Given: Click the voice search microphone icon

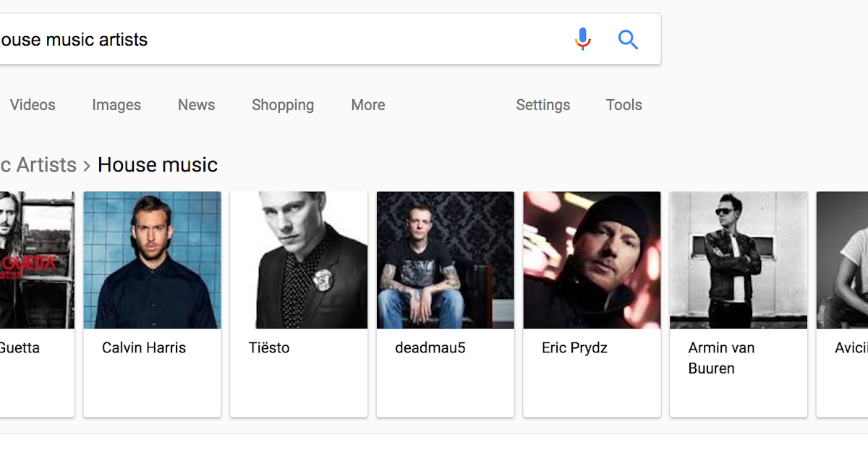Looking at the screenshot, I should [582, 39].
